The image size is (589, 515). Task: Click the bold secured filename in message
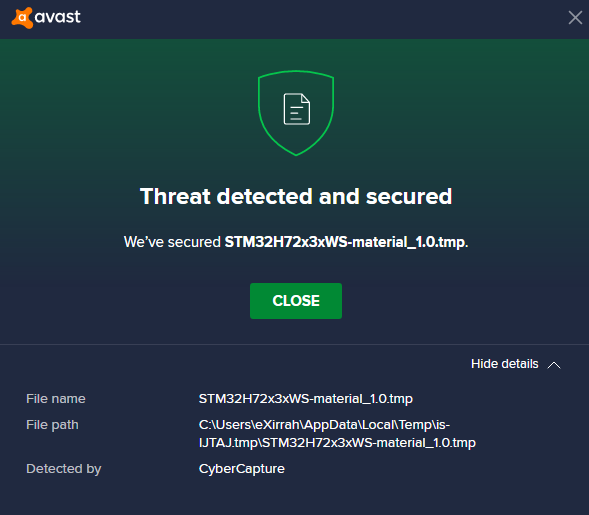coord(346,242)
